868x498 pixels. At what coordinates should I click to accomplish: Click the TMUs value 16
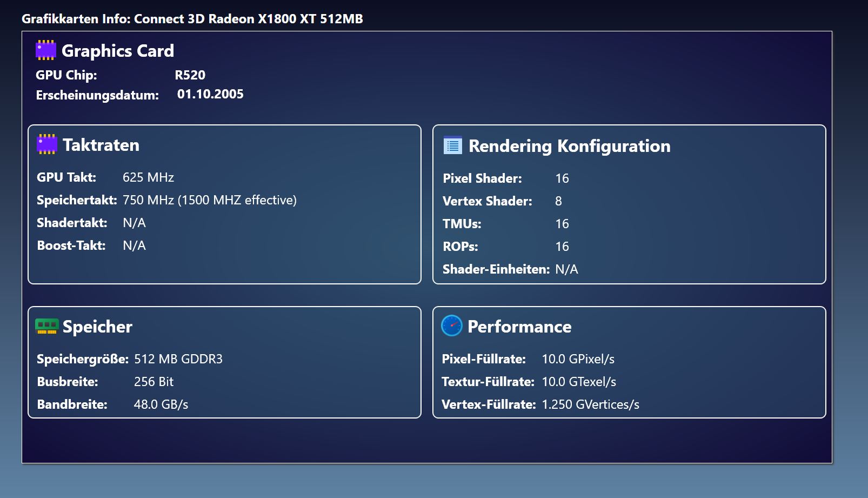(562, 224)
